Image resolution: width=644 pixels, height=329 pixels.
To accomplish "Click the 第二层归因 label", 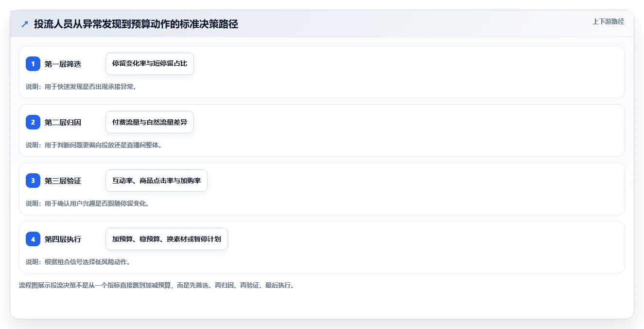I will pos(63,122).
